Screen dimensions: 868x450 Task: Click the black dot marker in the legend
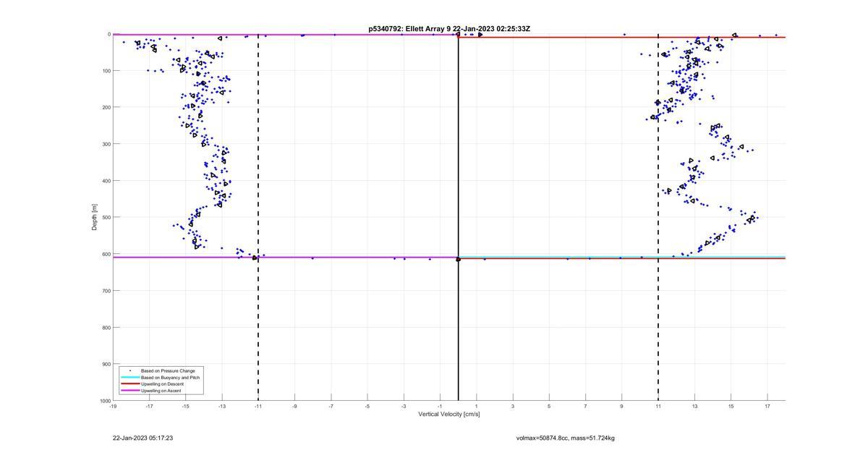(x=130, y=370)
